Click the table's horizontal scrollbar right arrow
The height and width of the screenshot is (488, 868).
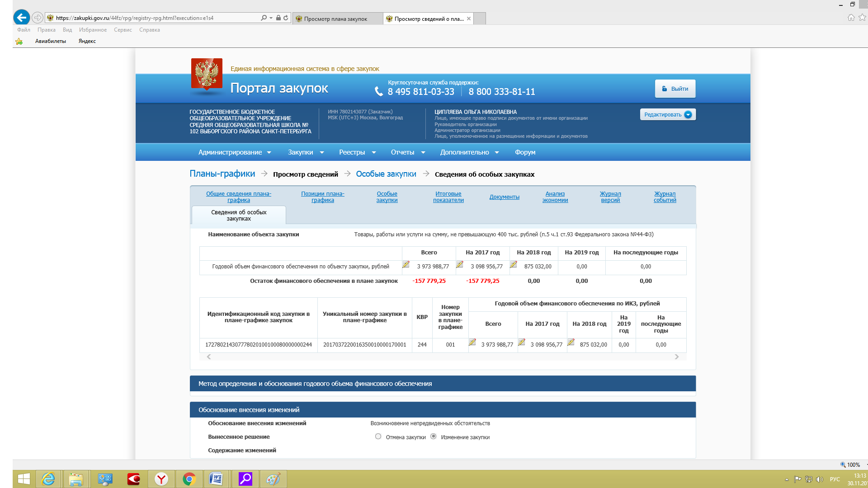coord(676,357)
